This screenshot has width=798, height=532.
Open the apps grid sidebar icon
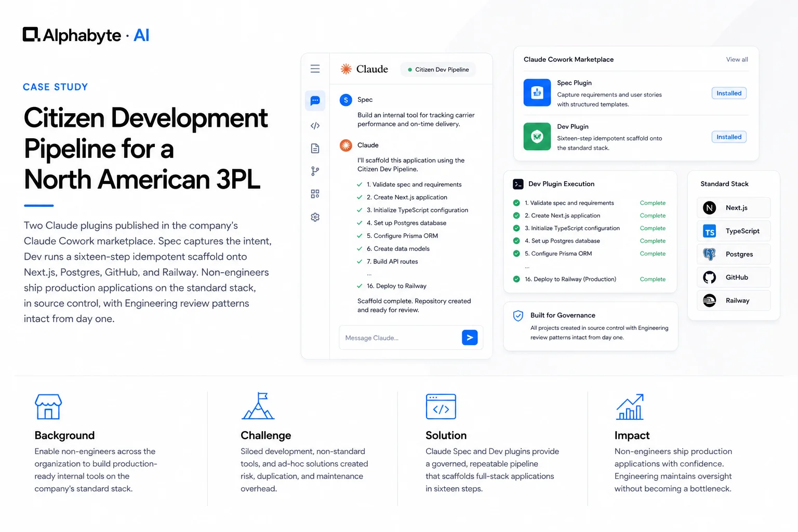coord(315,194)
